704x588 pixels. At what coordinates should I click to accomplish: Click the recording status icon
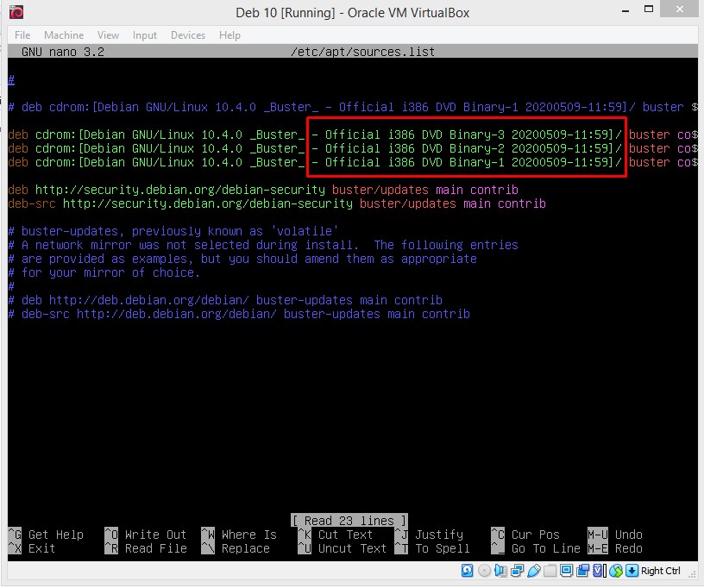pyautogui.click(x=584, y=571)
